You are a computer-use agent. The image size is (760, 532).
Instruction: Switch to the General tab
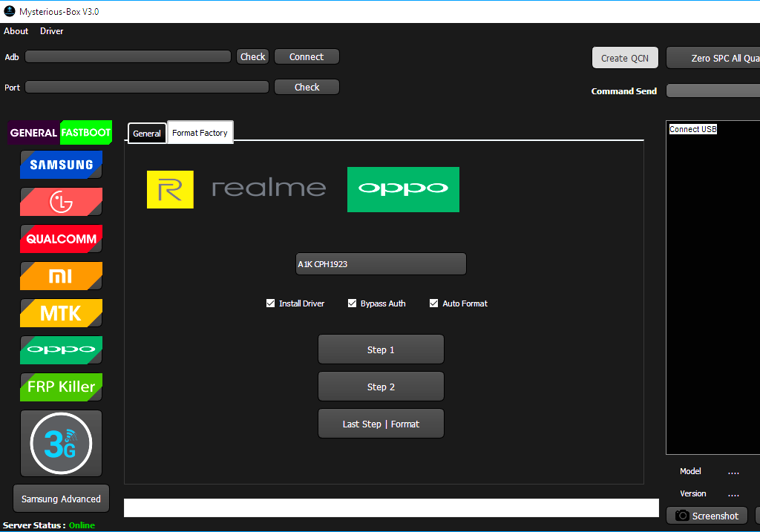coord(146,134)
